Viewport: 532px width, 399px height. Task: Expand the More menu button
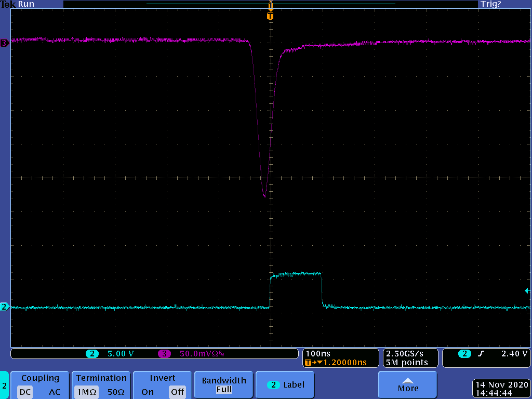click(x=408, y=385)
